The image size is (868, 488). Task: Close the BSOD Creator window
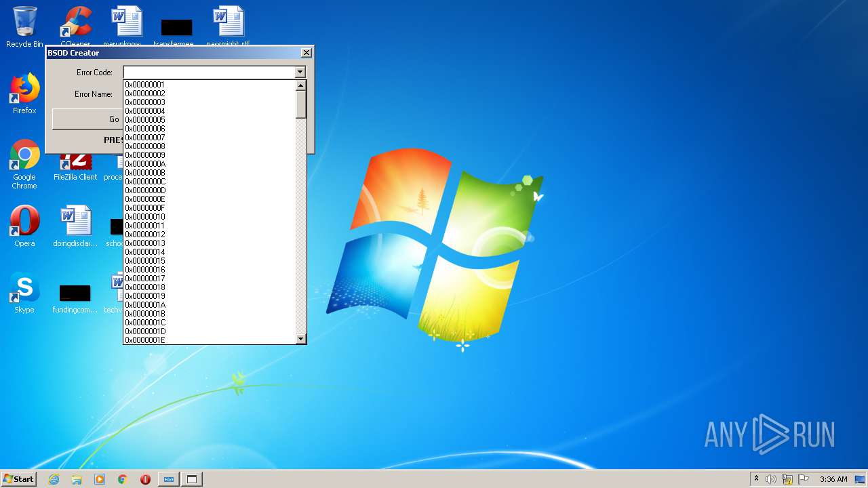click(307, 53)
